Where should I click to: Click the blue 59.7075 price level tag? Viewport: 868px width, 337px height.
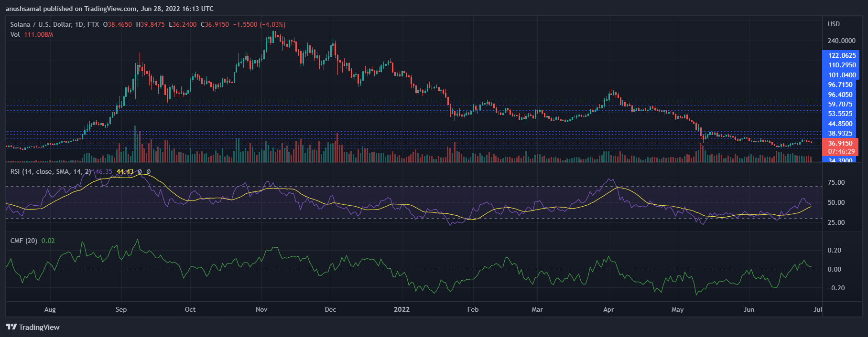tap(840, 104)
